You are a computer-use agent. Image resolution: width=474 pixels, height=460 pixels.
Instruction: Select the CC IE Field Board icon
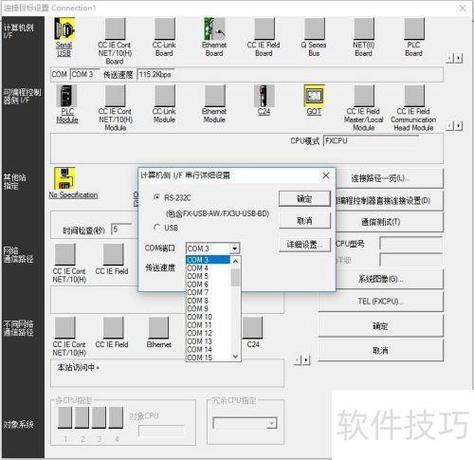coord(264,29)
